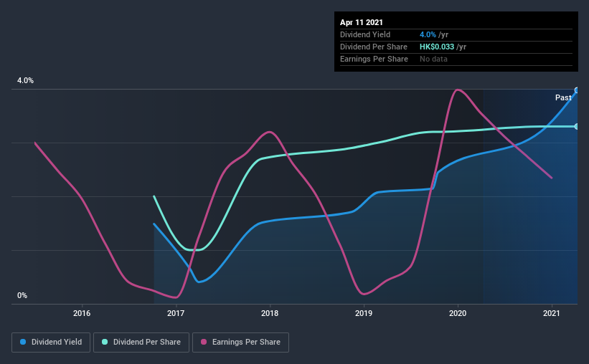Click the HK$0.033 dividend per share value
The height and width of the screenshot is (364, 589).
437,47
